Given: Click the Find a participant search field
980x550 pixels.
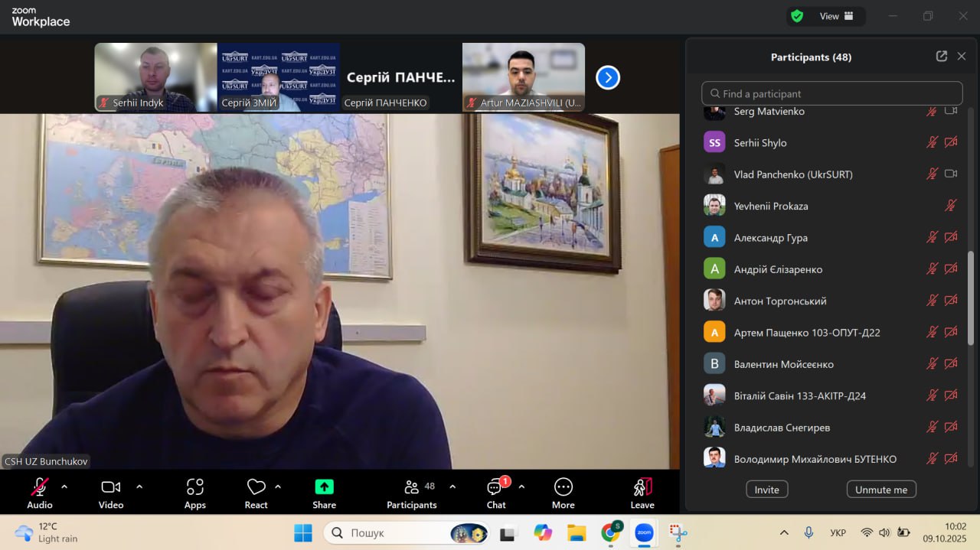Looking at the screenshot, I should click(x=831, y=93).
